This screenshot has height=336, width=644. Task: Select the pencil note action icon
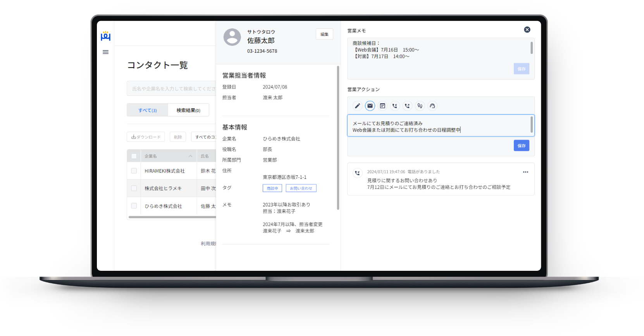click(x=358, y=106)
